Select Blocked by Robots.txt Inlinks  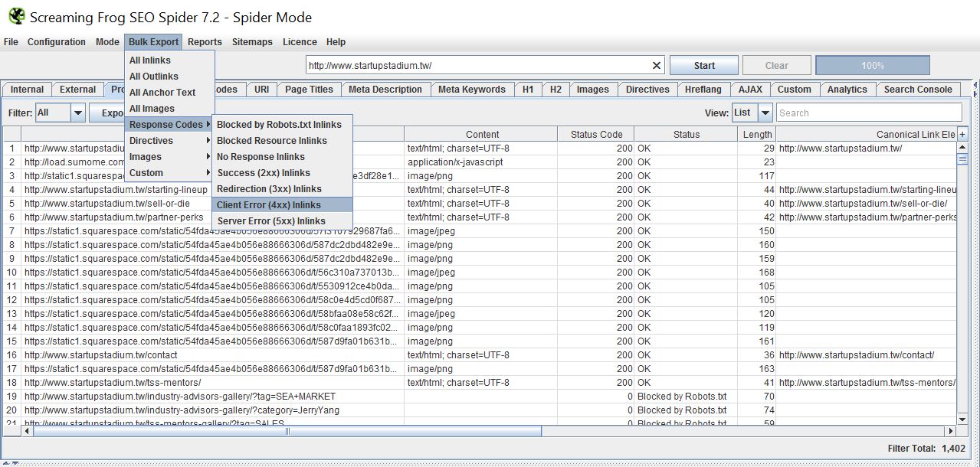coord(282,124)
